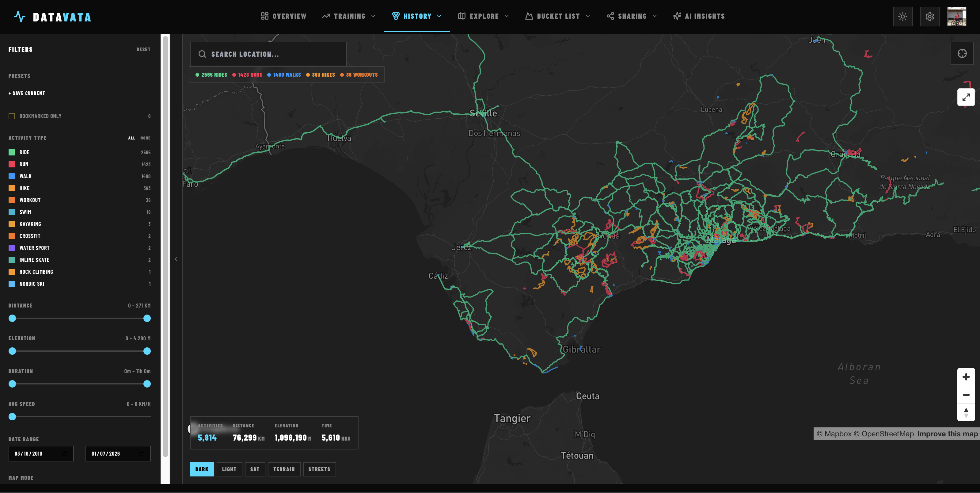Click the Elevation slider right handle
Screen dimensions: 980x493
(147, 351)
